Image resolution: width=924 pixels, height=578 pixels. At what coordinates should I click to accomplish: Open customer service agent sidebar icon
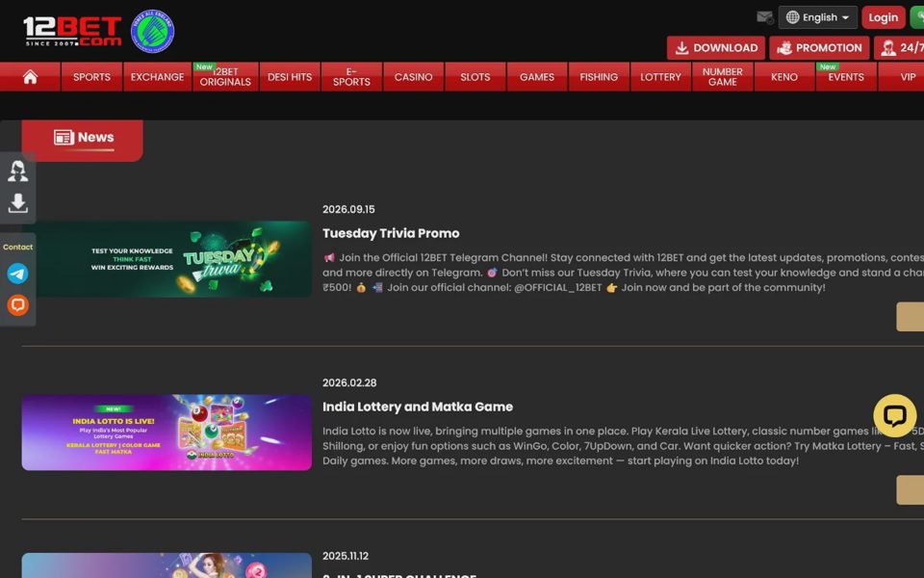pyautogui.click(x=17, y=171)
